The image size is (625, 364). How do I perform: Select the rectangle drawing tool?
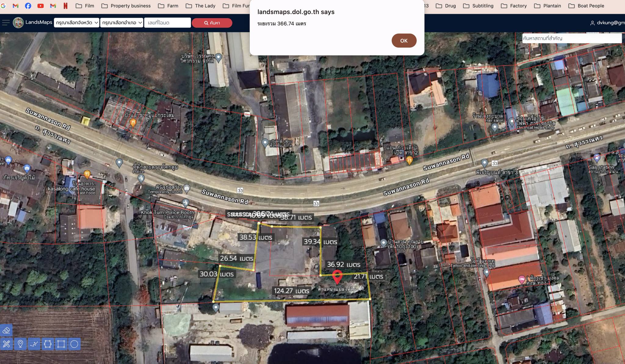(x=61, y=344)
